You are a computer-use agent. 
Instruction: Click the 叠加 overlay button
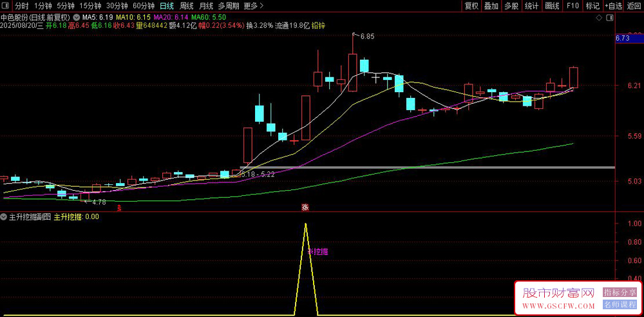491,6
